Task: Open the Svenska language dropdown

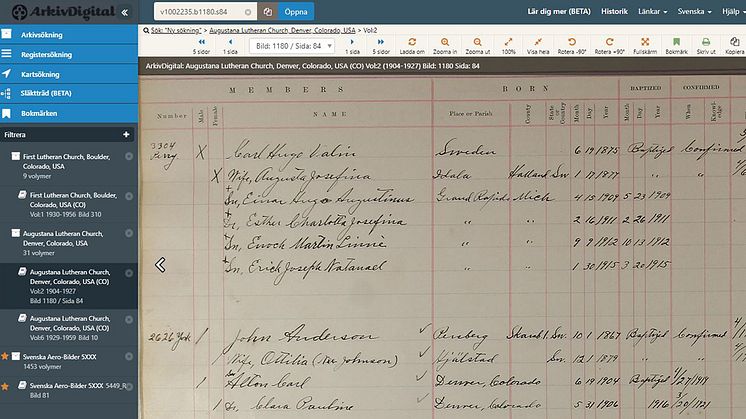Action: coord(694,11)
